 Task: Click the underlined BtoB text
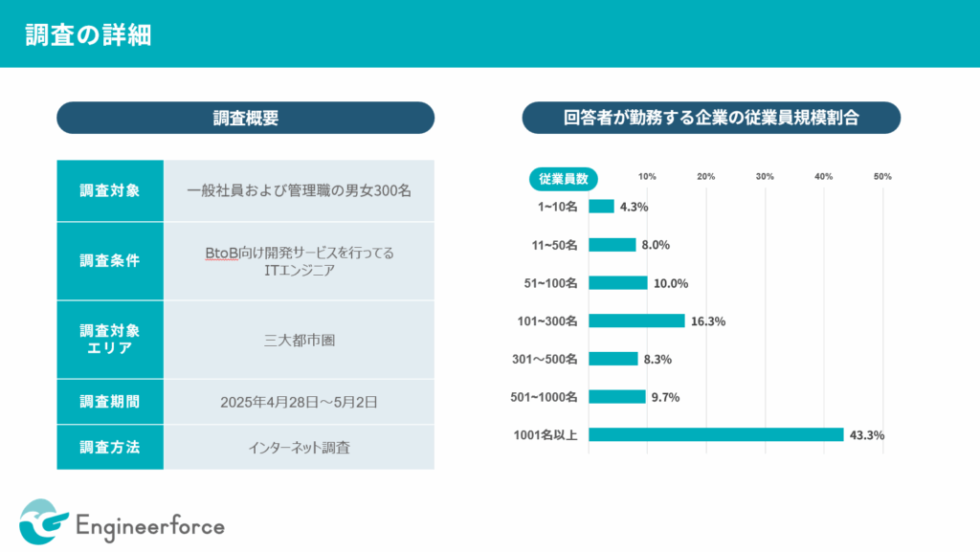tap(223, 253)
